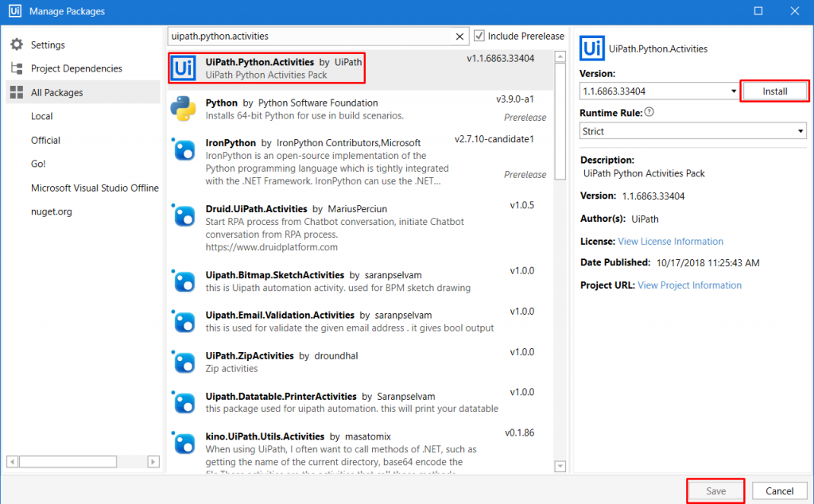The height and width of the screenshot is (504, 814).
Task: Select All Packages in sidebar
Action: [83, 92]
